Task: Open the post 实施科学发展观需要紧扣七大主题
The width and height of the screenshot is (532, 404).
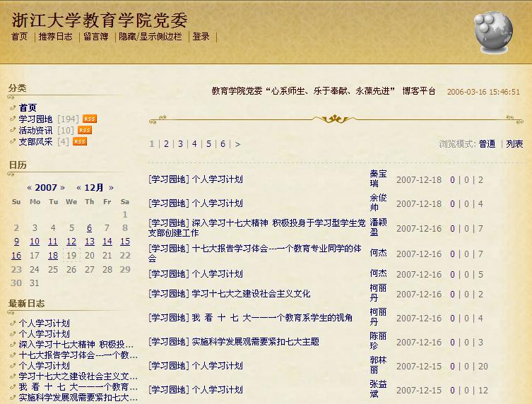Action: click(x=255, y=342)
